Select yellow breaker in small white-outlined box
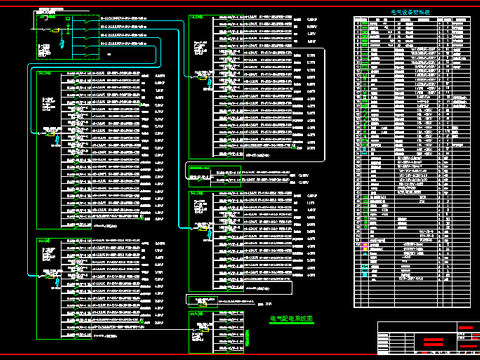Viewport: 480px width, 360px height. 203,304
